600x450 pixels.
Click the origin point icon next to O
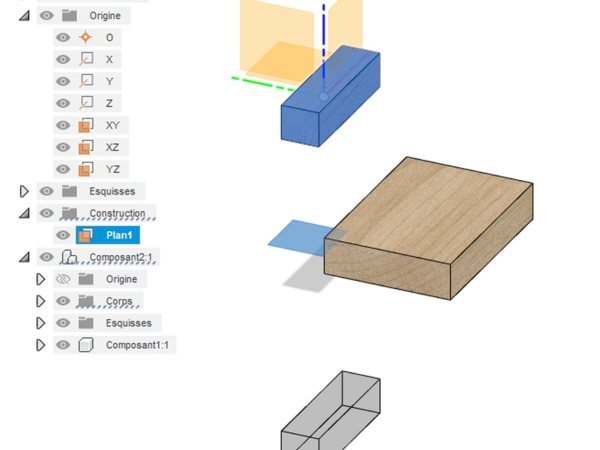point(85,38)
